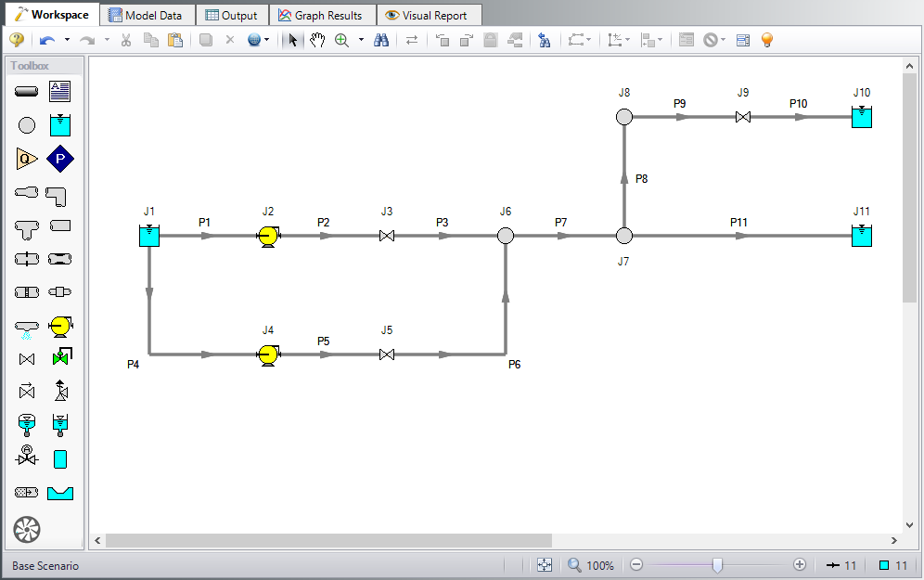
Task: Select the Pipe drawing tool in the Toolbox
Action: [26, 91]
